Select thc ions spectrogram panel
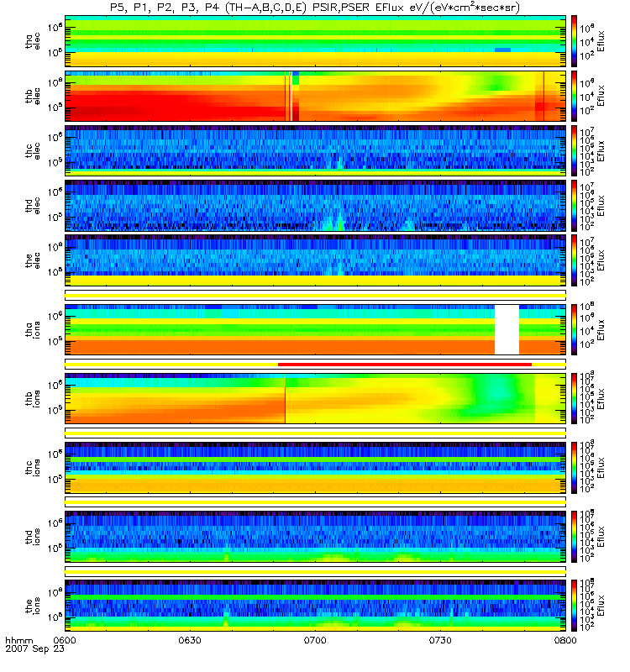Image resolution: width=630 pixels, height=672 pixels. [x=315, y=468]
